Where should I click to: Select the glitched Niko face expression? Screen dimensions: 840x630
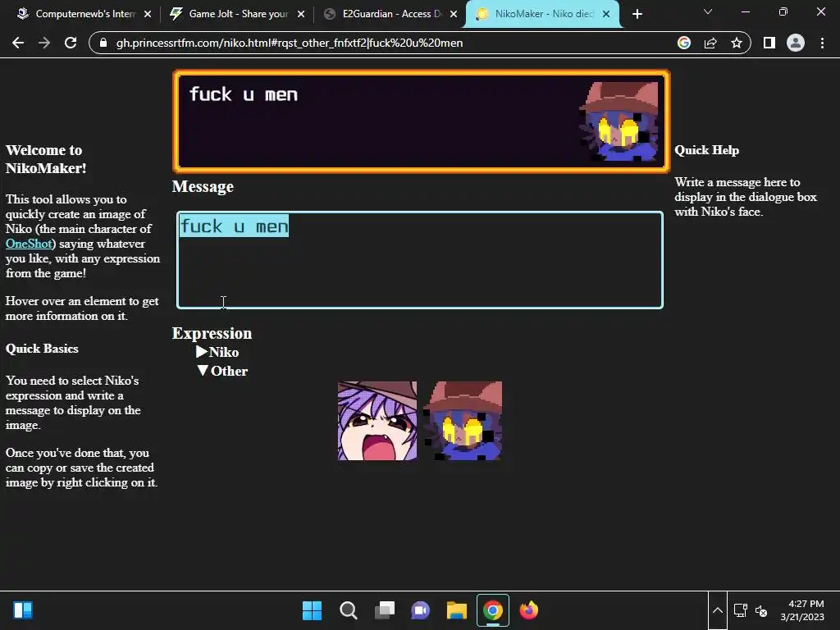point(463,421)
